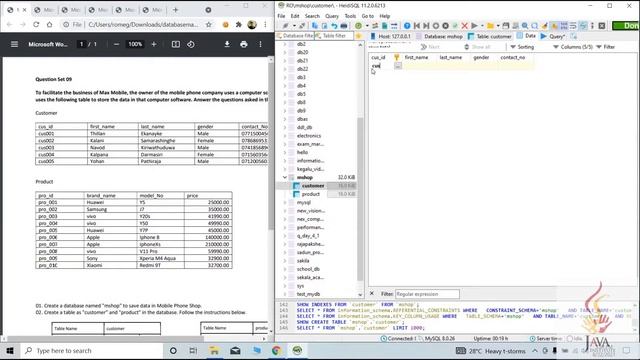
Task: Click the fit-to-page icon in PDF viewer
Action: (176, 44)
